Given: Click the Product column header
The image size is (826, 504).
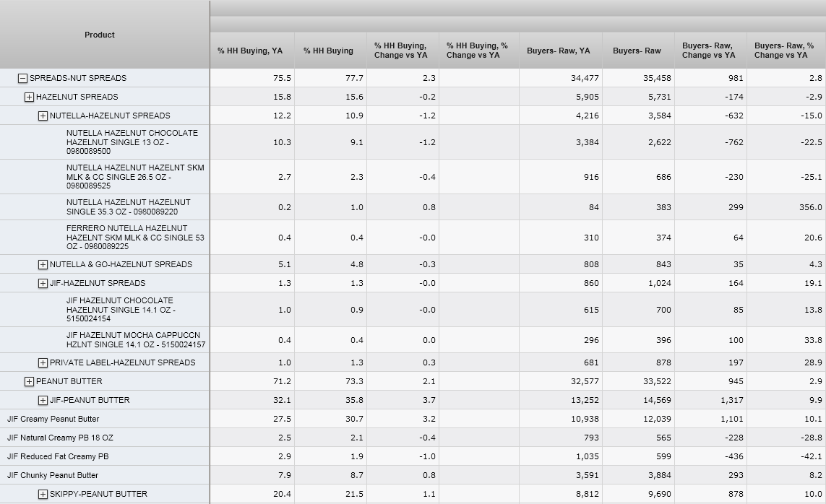Looking at the screenshot, I should coord(100,35).
